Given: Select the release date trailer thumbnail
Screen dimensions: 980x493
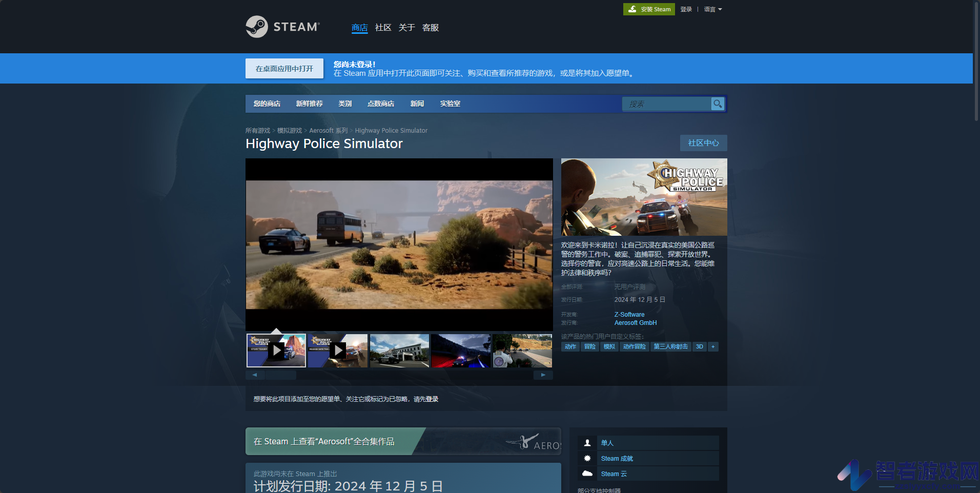Looking at the screenshot, I should tap(338, 351).
